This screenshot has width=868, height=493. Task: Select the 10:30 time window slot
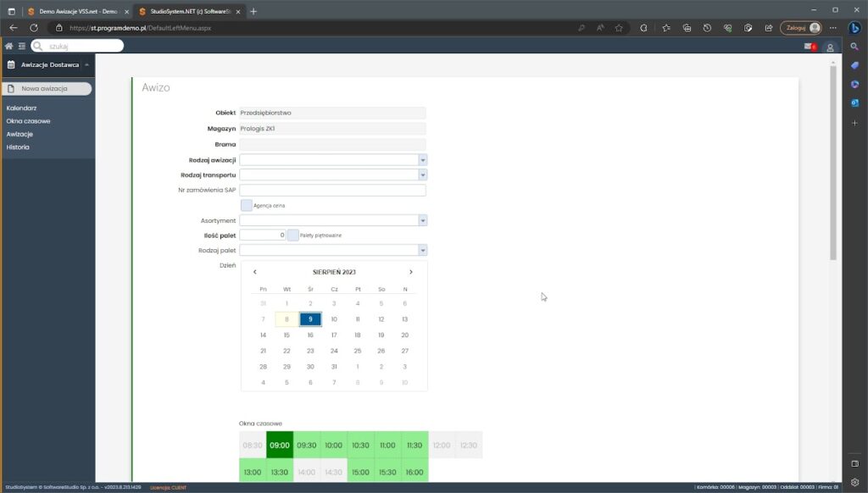(x=360, y=445)
